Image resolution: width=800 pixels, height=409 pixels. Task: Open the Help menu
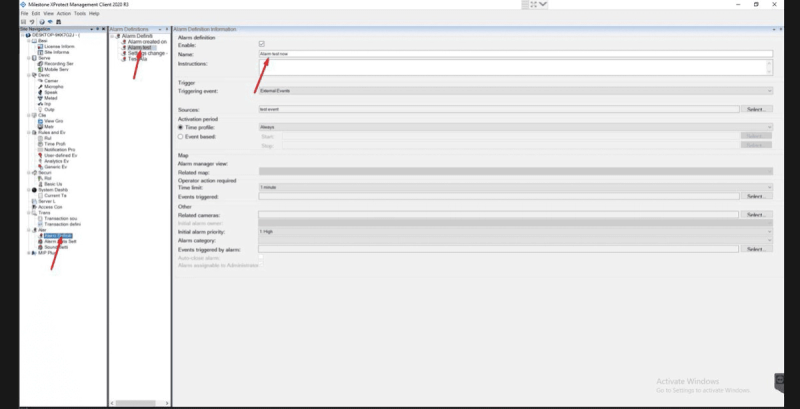click(x=94, y=13)
